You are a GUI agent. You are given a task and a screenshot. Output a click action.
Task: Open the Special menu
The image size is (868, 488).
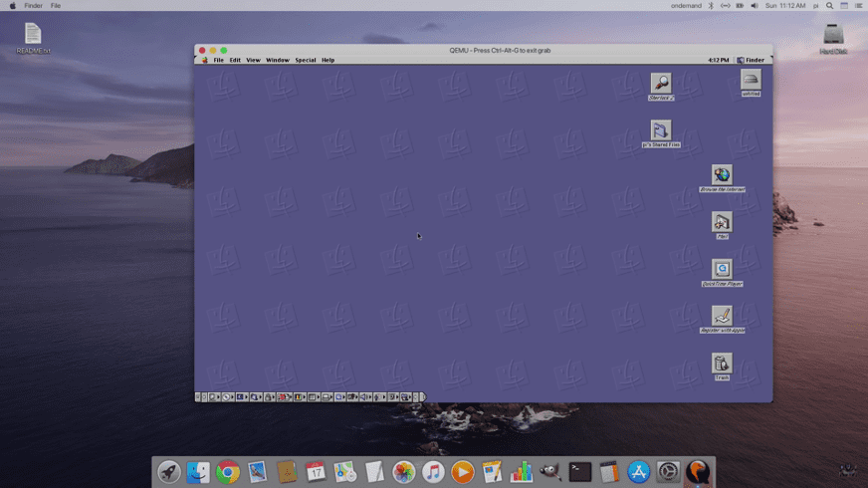click(x=305, y=60)
